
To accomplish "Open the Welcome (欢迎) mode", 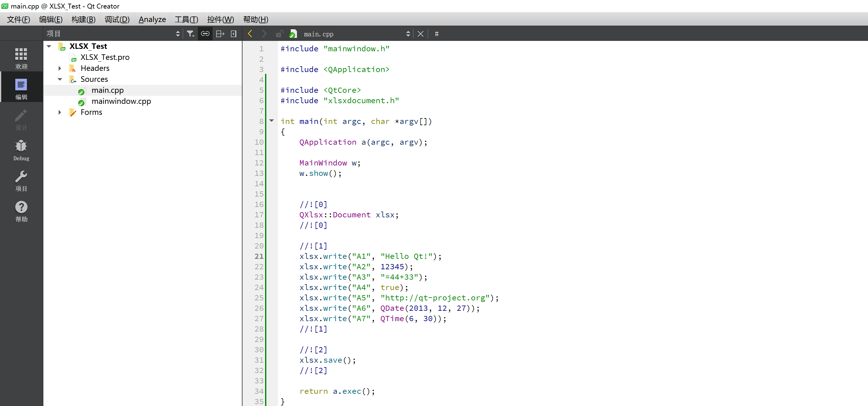I will 21,58.
